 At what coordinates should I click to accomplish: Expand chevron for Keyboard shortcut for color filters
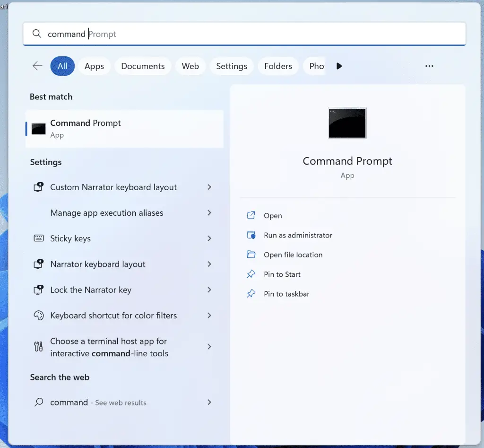209,316
